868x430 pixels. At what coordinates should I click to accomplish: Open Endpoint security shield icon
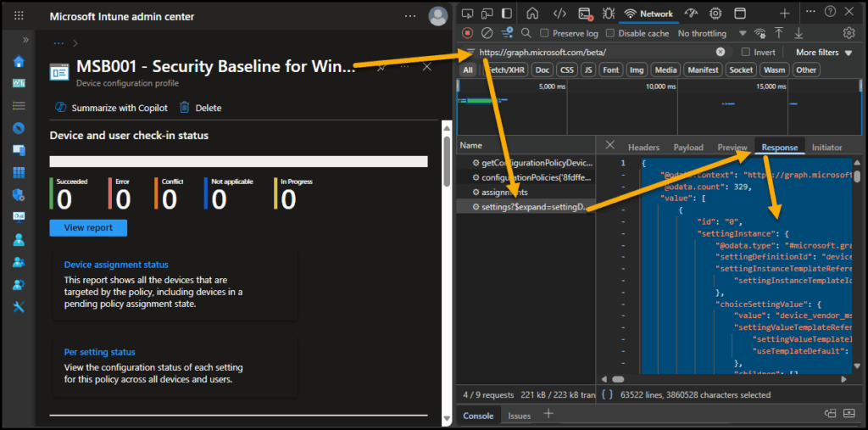[x=19, y=194]
